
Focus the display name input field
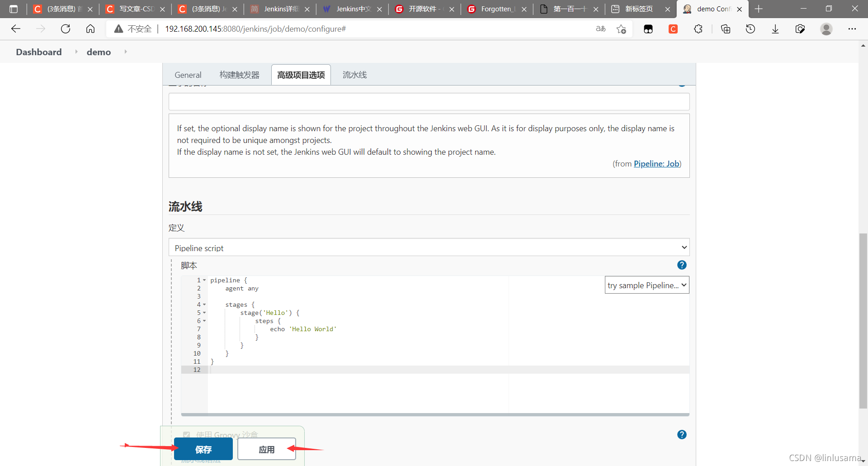429,101
